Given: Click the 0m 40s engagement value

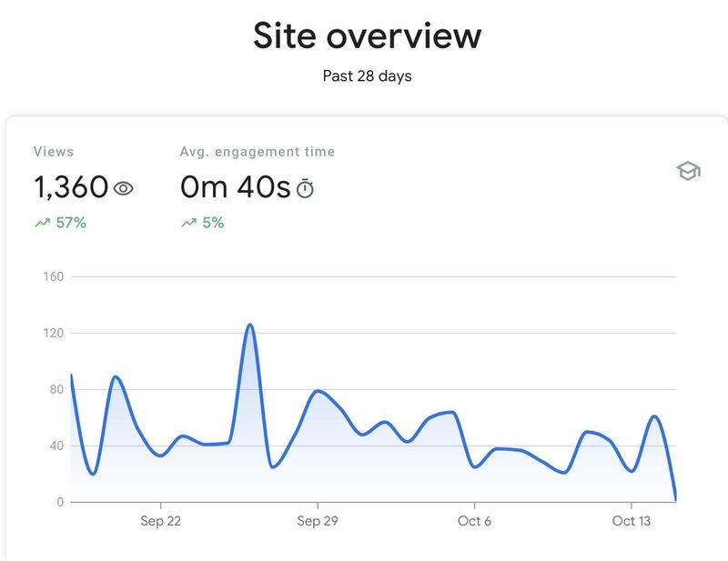Looking at the screenshot, I should [235, 188].
